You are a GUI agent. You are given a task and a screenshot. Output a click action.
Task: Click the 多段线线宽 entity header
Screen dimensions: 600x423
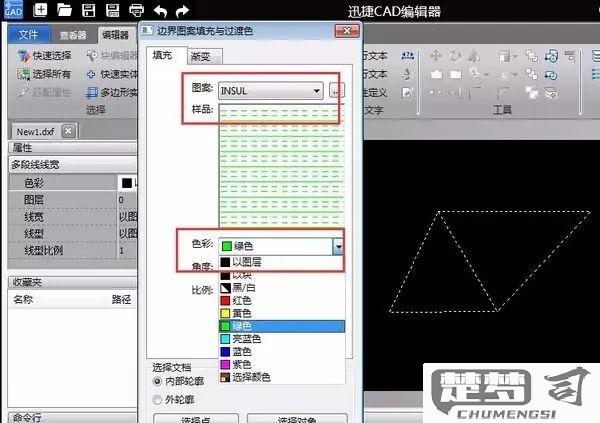(x=73, y=165)
